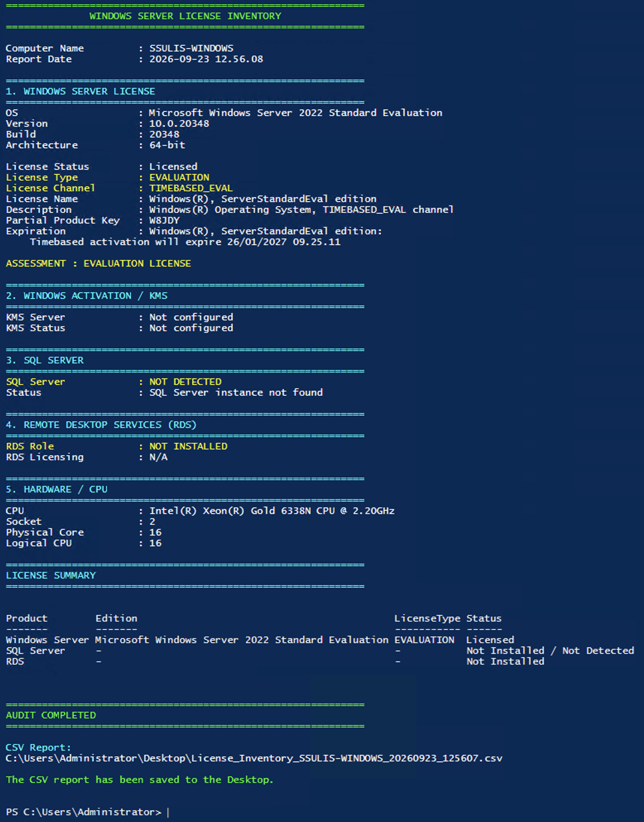
Task: Click the 'LICENSE SUMMARY' heading
Action: pyautogui.click(x=51, y=576)
